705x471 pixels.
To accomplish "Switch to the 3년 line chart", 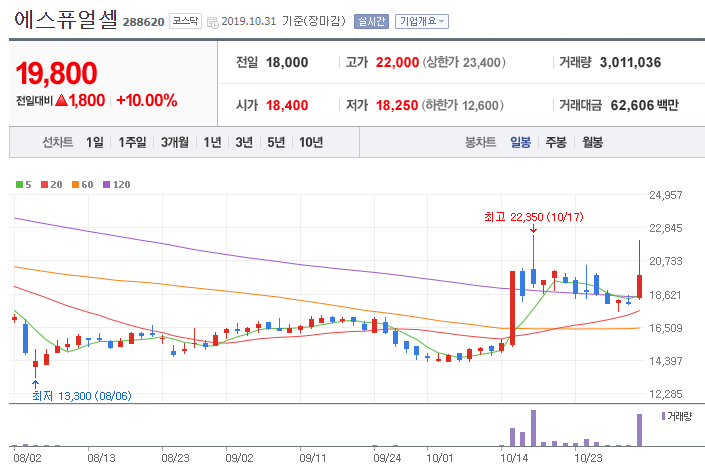I will 244,142.
